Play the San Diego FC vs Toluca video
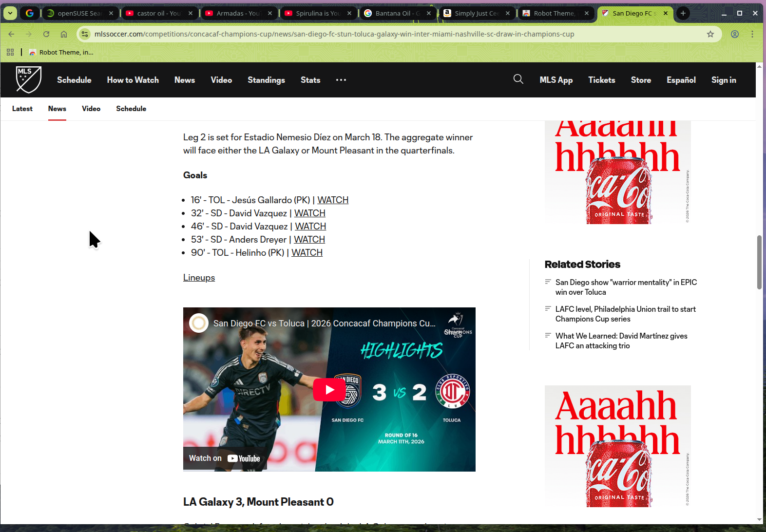This screenshot has height=532, width=766. 329,390
